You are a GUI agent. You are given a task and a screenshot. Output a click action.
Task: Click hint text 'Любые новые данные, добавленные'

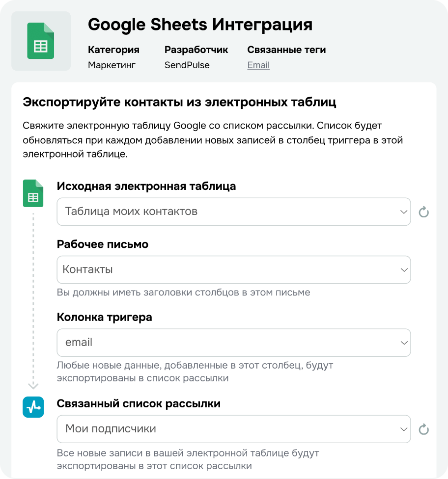(195, 372)
